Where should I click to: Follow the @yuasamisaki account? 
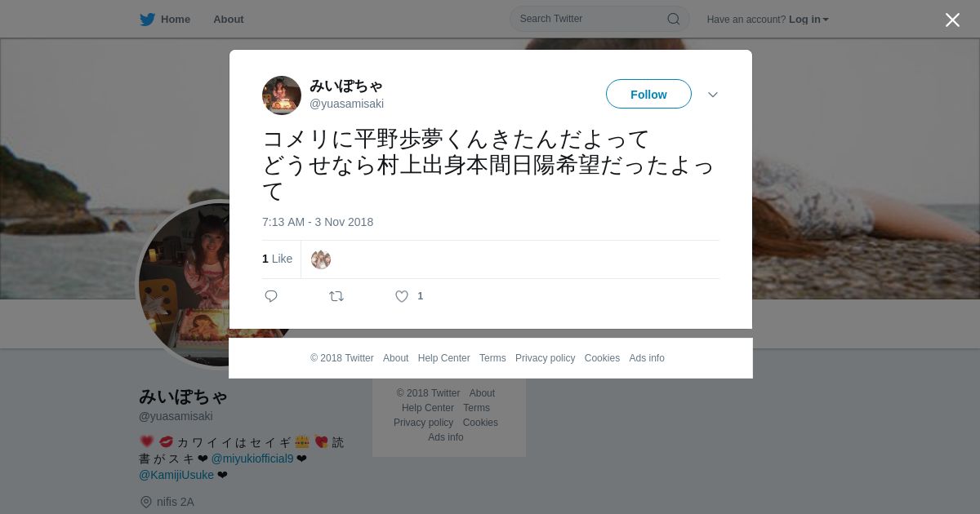pyautogui.click(x=648, y=94)
